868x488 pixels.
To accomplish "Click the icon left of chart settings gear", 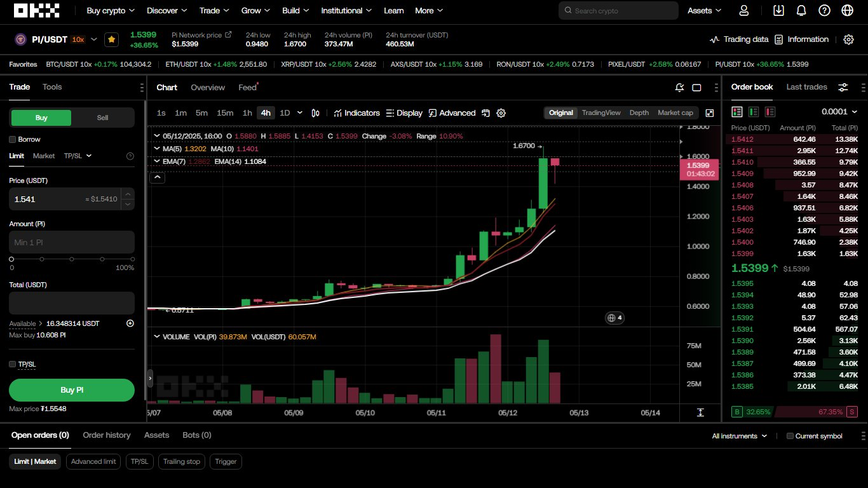I will point(485,113).
